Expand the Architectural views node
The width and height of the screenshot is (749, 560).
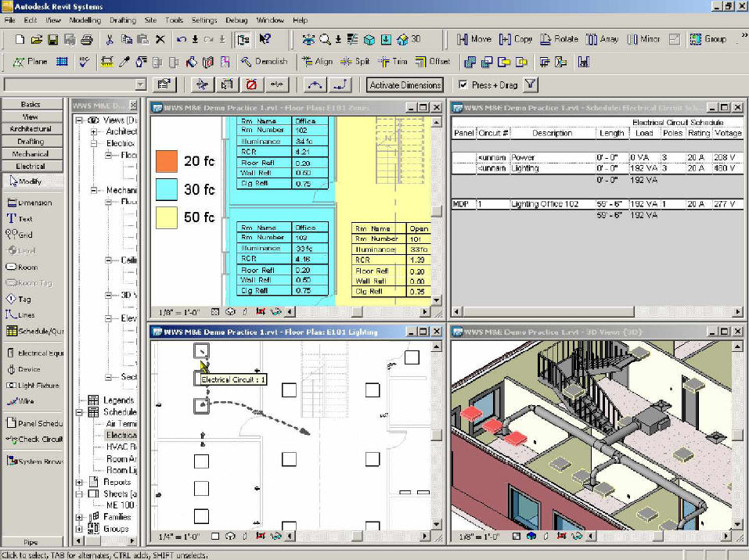tap(94, 131)
